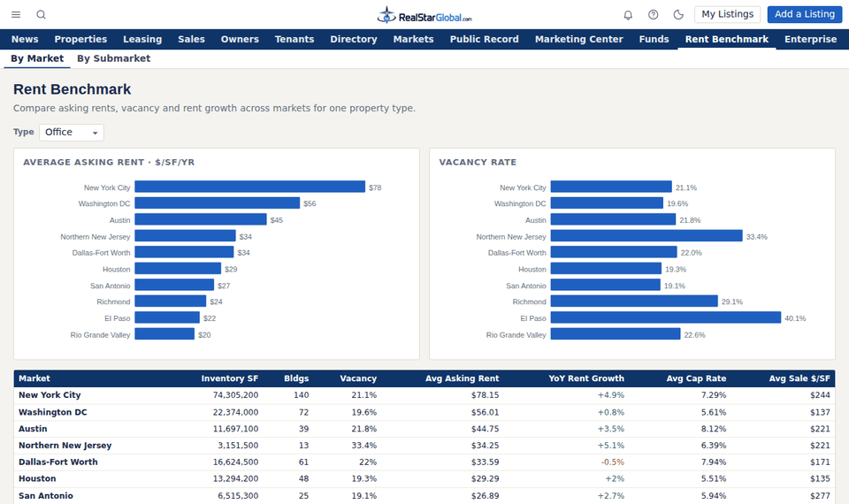
Task: Sort table by Inventory SF header
Action: click(230, 378)
